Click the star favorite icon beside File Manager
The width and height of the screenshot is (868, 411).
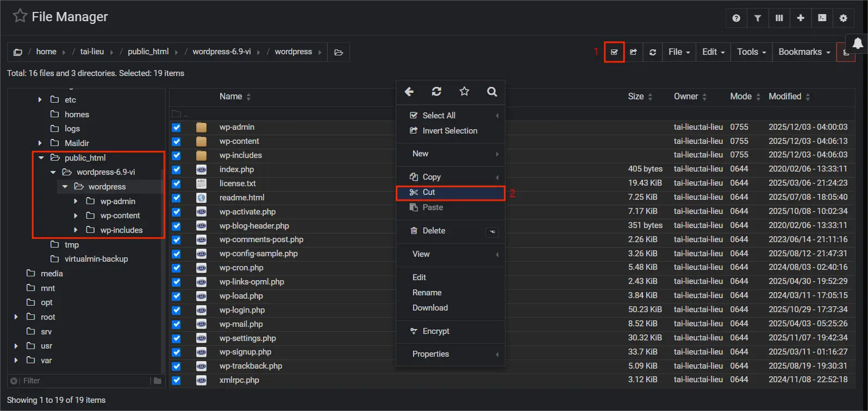(x=20, y=16)
